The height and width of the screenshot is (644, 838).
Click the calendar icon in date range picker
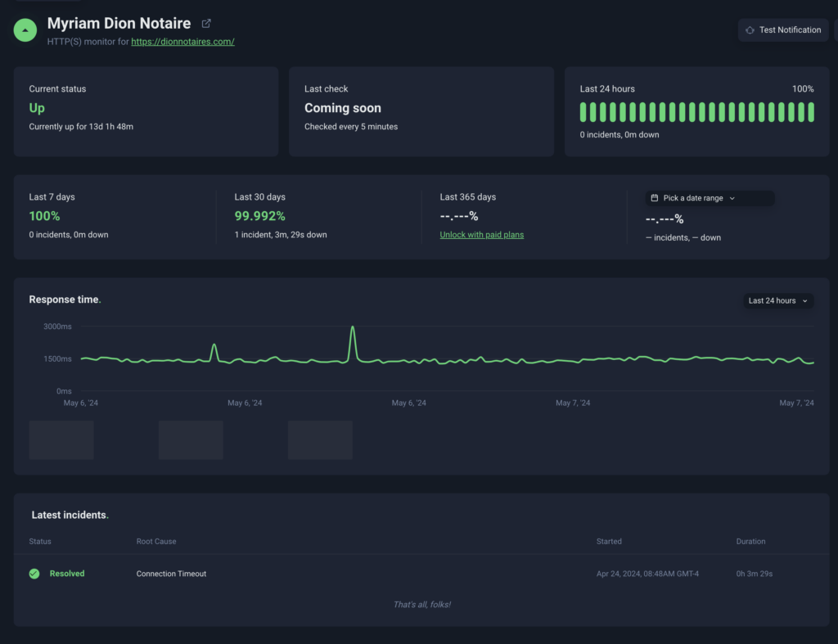[655, 198]
